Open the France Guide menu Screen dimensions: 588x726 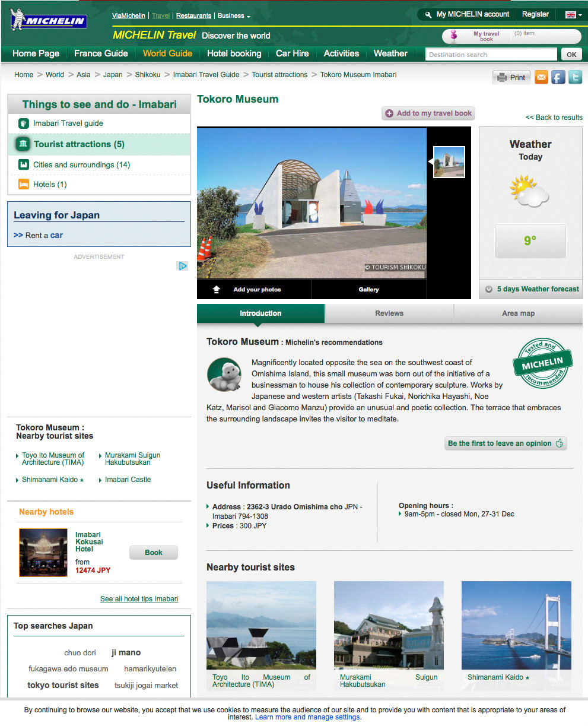pyautogui.click(x=101, y=53)
